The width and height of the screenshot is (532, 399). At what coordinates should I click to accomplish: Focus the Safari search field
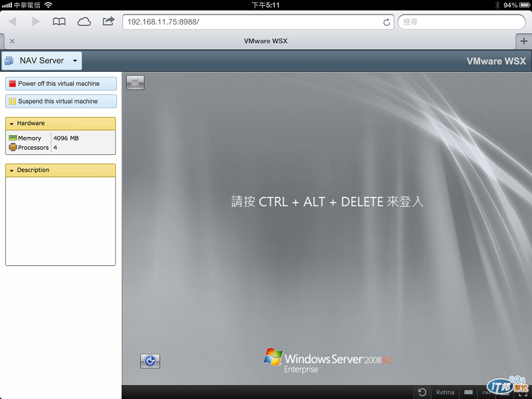[x=462, y=22]
